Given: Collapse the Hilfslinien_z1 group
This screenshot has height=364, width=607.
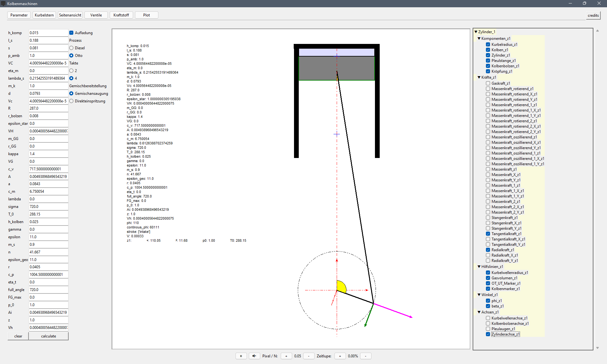Looking at the screenshot, I should coord(479,267).
